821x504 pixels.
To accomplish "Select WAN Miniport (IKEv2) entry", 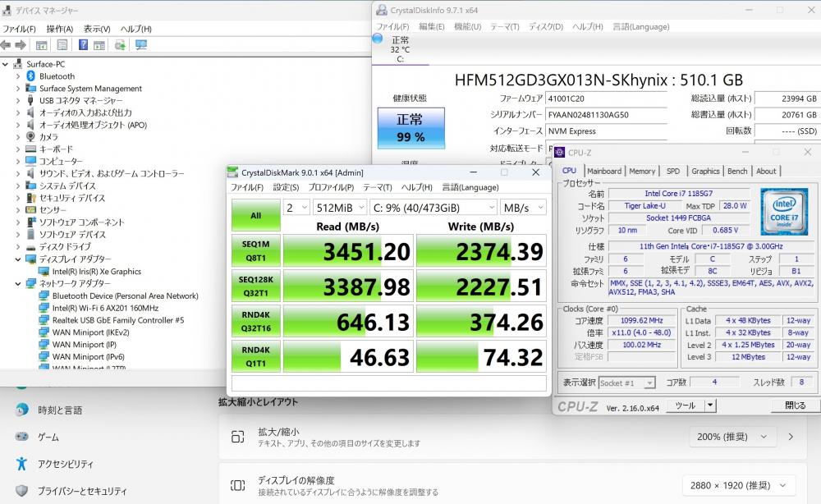I will (90, 332).
